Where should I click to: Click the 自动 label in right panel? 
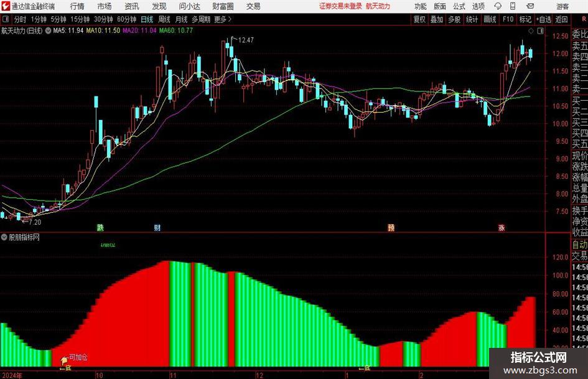tap(580, 245)
